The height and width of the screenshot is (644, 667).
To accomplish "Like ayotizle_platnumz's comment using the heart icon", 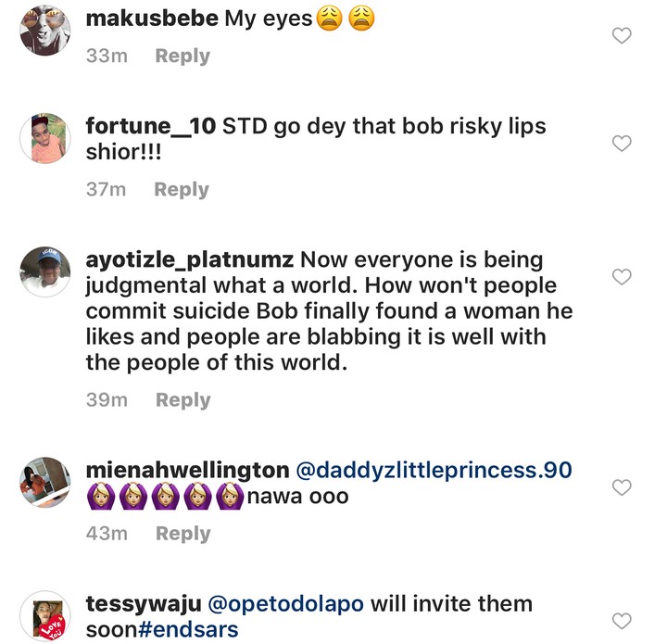I will tap(623, 276).
